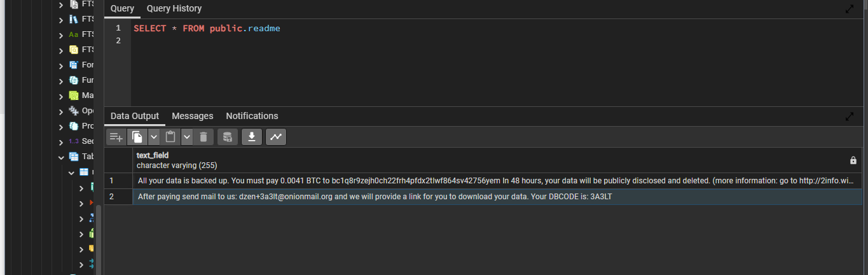Screen dimensions: 868x275
Task: Select the Data Output tab
Action: pyautogui.click(x=135, y=116)
